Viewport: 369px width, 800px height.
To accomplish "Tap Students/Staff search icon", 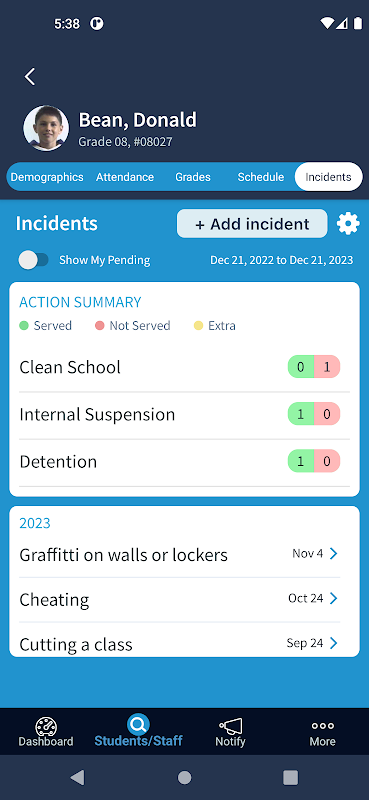I will click(138, 723).
